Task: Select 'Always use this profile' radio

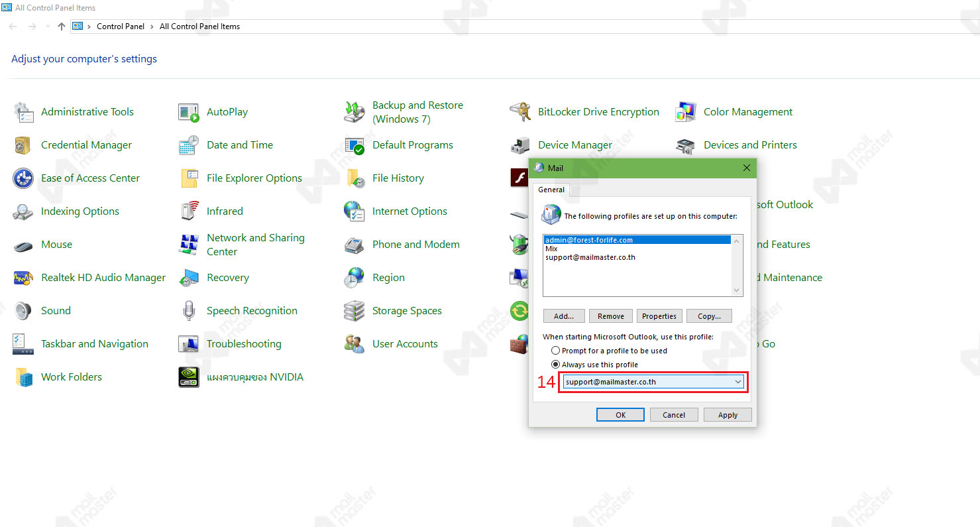Action: click(556, 365)
